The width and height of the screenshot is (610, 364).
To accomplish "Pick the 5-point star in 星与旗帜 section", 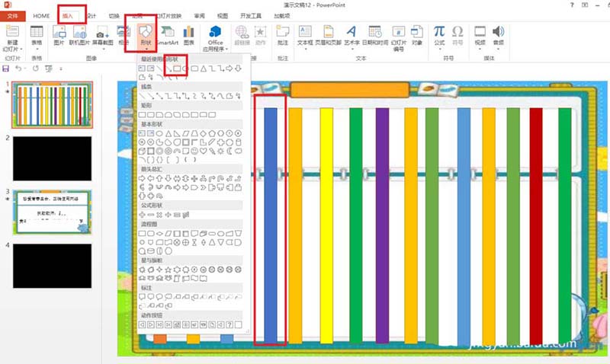I will (x=169, y=270).
